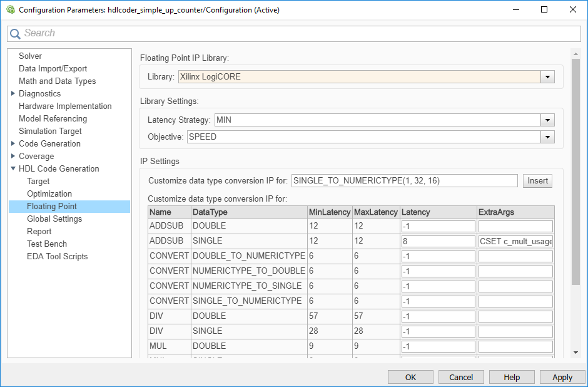This screenshot has height=387, width=588.
Task: Click scrollbar down arrow in pane
Action: click(576, 353)
